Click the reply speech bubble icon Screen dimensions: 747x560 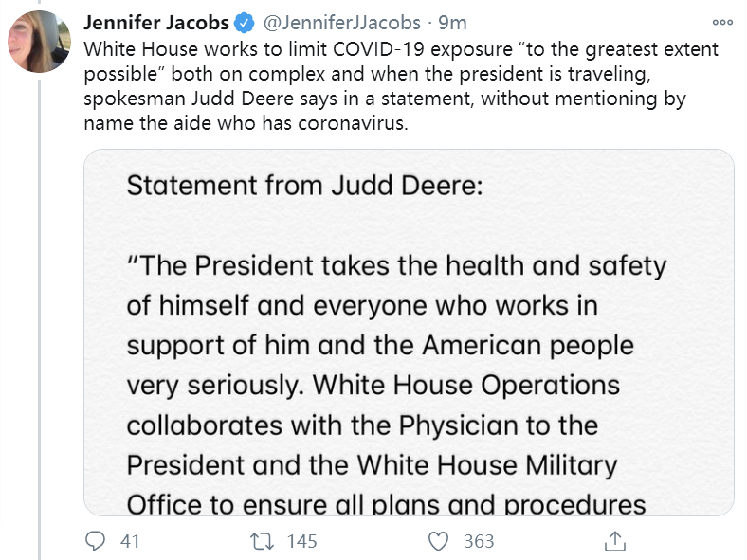pyautogui.click(x=98, y=541)
